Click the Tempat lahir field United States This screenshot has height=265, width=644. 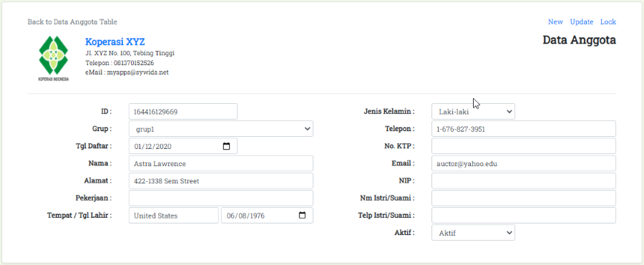[x=174, y=216]
